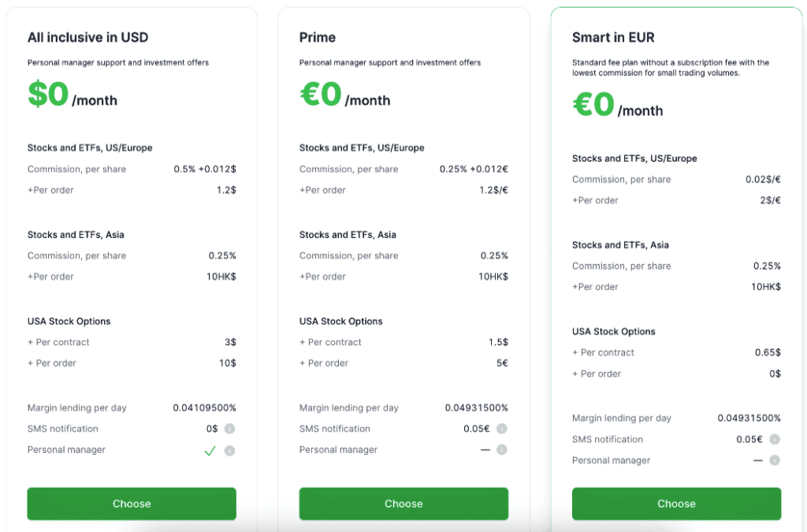
Task: Click the "All inclusive in USD" plan title
Action: click(87, 38)
